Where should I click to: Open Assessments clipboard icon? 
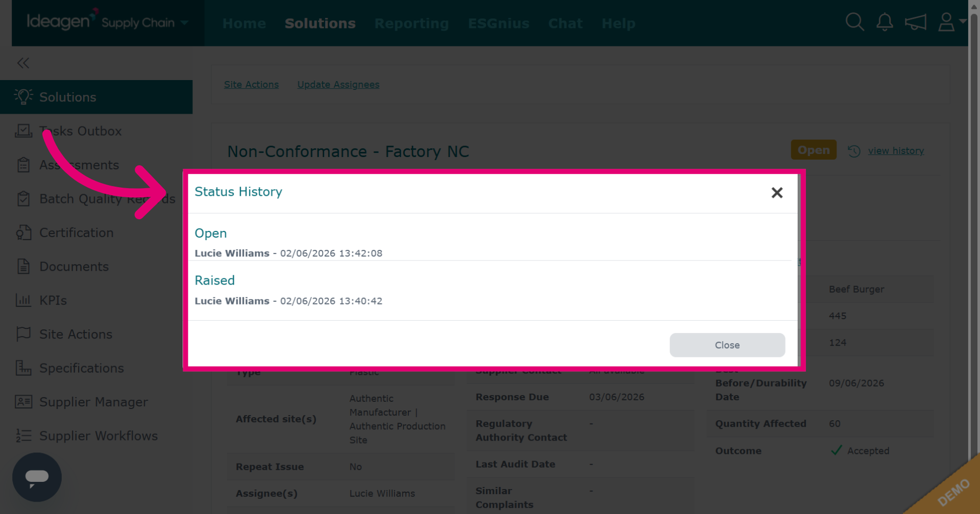23,165
